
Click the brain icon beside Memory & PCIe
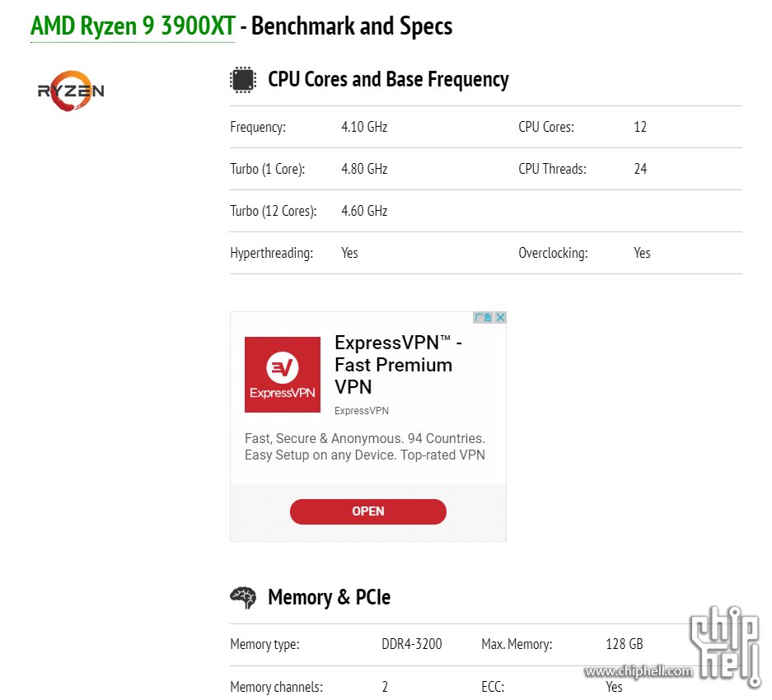[243, 598]
